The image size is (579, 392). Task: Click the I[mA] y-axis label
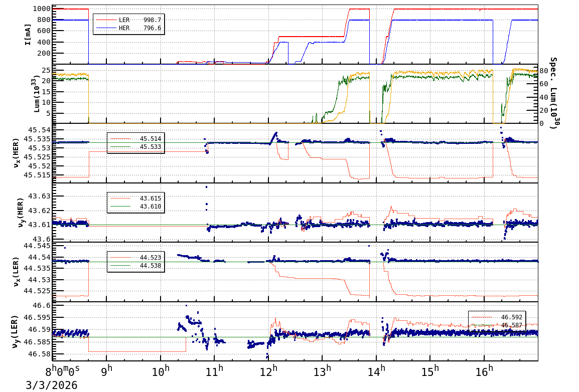pos(29,34)
